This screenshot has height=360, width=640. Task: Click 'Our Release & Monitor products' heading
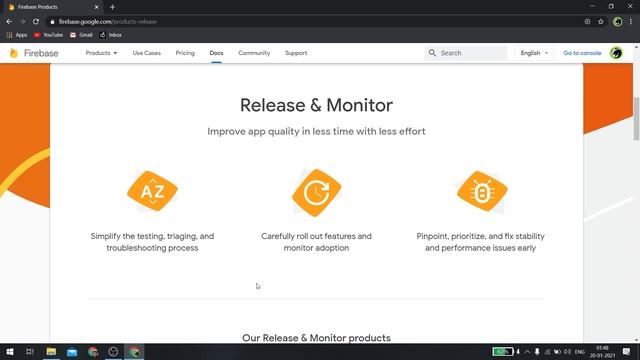(x=316, y=338)
